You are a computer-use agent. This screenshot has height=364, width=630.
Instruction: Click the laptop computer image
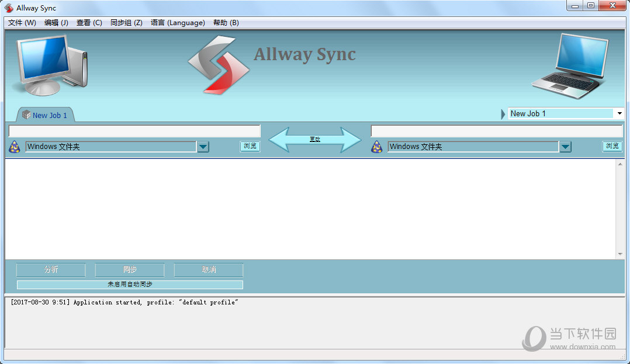click(569, 65)
